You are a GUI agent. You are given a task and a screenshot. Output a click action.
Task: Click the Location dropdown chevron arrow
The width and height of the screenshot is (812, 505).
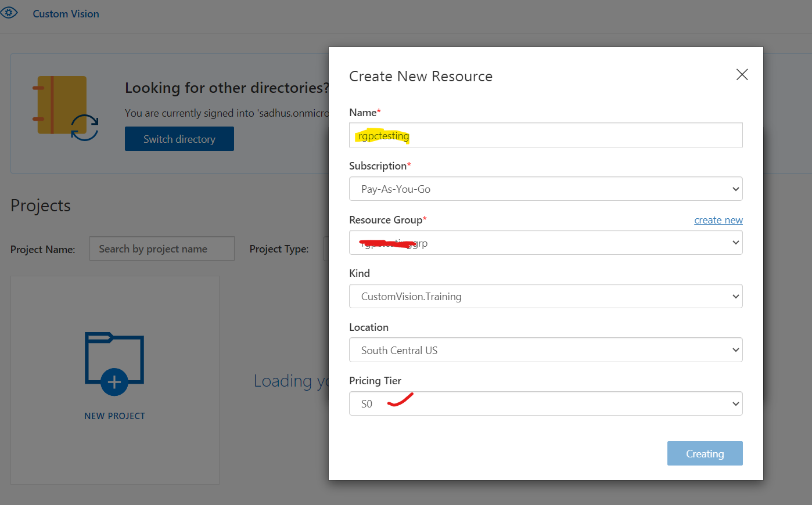click(735, 350)
